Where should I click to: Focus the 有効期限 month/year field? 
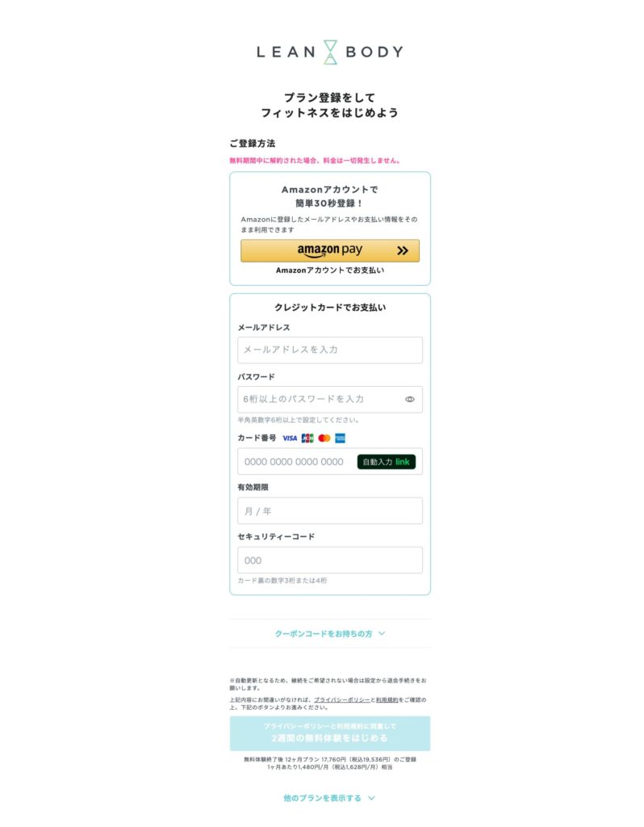[330, 510]
